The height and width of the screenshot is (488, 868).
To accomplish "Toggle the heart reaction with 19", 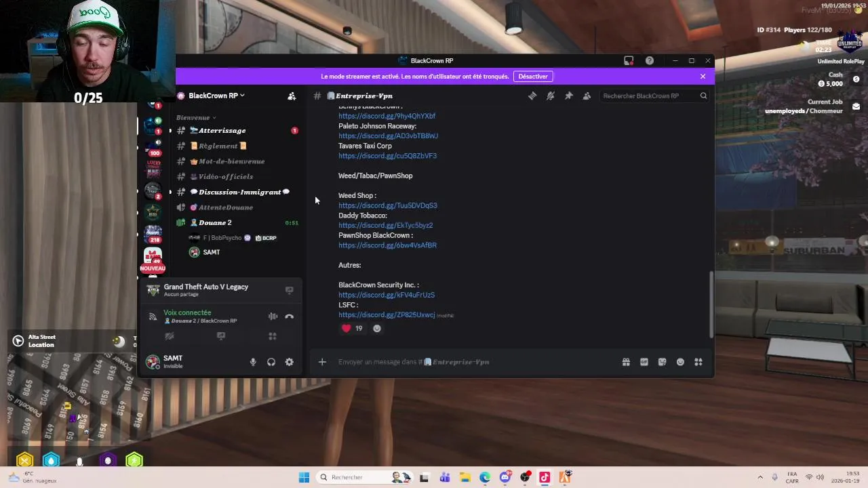I will [x=352, y=328].
